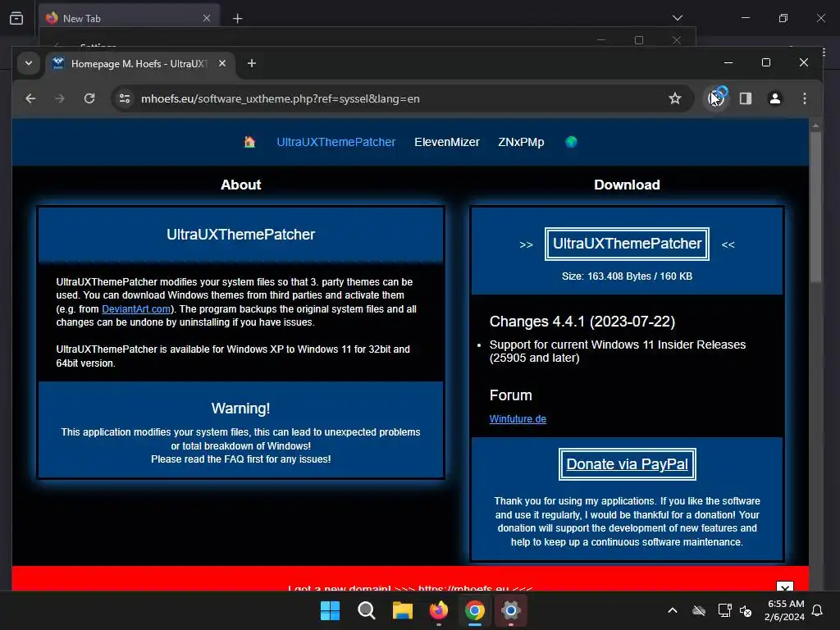The width and height of the screenshot is (840, 630).
Task: Select the 'Changes 4.4.1 (2023-07-22)' heading
Action: [582, 322]
